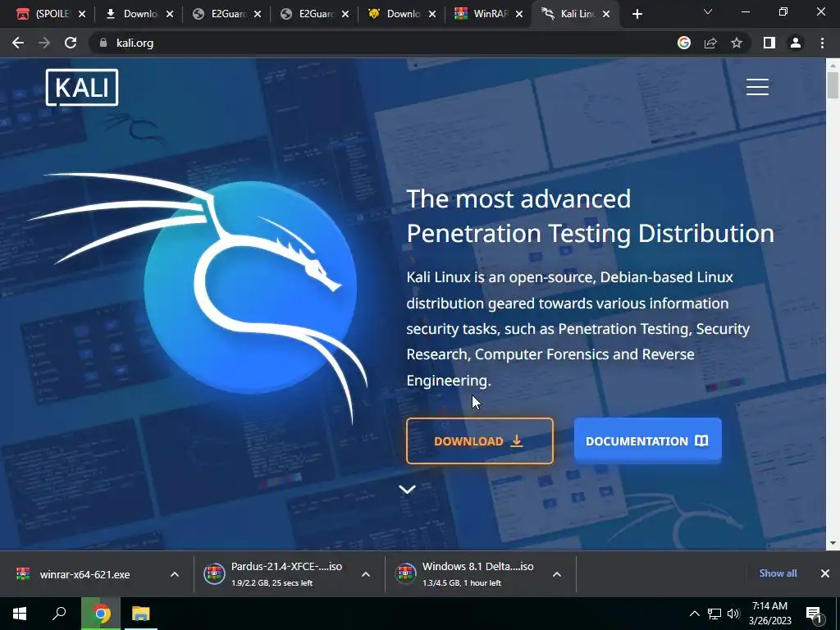Bookmark this page with the star icon
This screenshot has height=630, width=840.
(737, 43)
